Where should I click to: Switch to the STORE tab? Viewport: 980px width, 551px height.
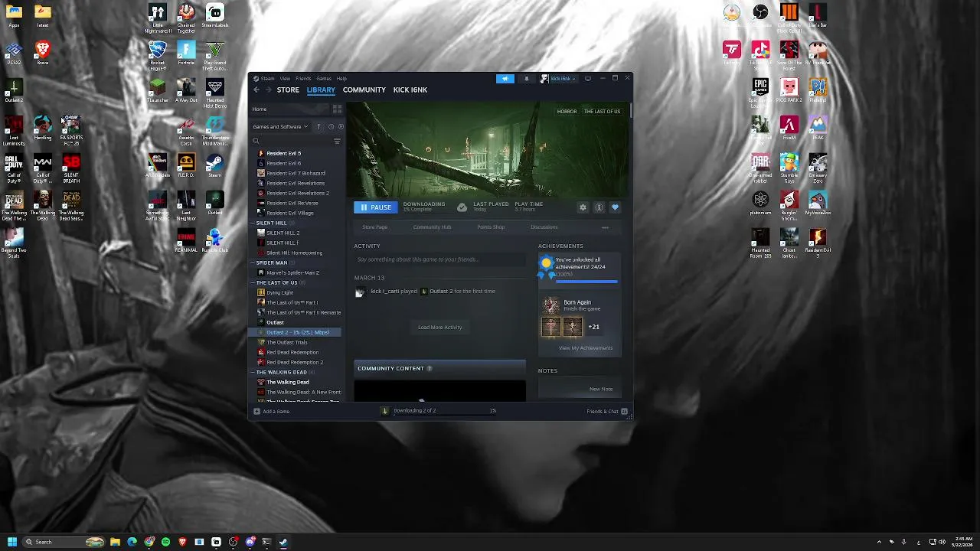coord(288,90)
